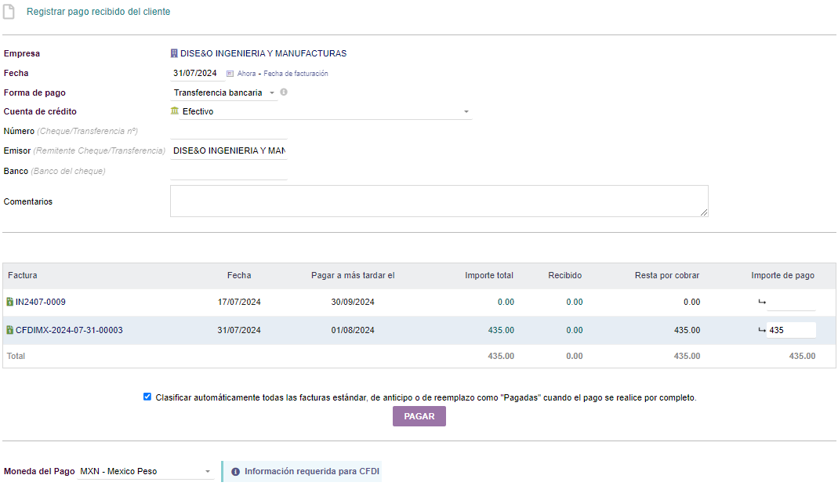Click the building icon next to DISE&O INGENIERIA
Screen dimensions: 838x504
click(x=174, y=53)
